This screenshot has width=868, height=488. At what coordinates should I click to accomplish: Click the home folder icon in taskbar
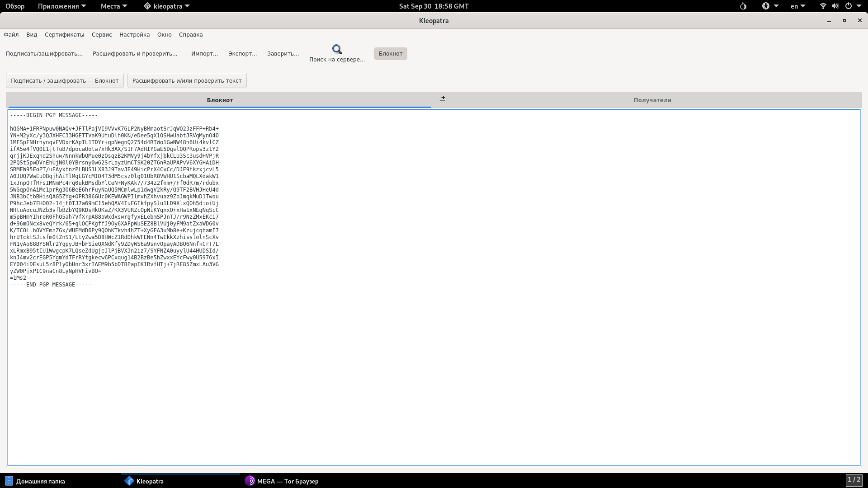coord(9,481)
